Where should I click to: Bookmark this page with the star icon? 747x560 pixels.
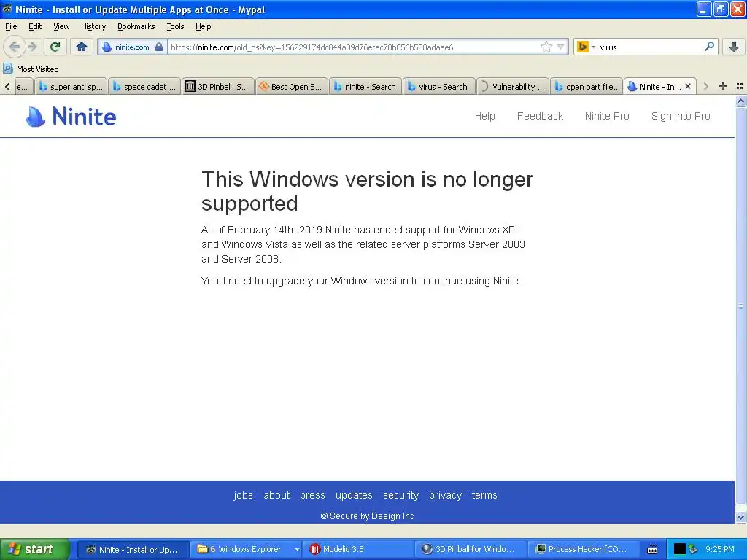click(x=546, y=47)
